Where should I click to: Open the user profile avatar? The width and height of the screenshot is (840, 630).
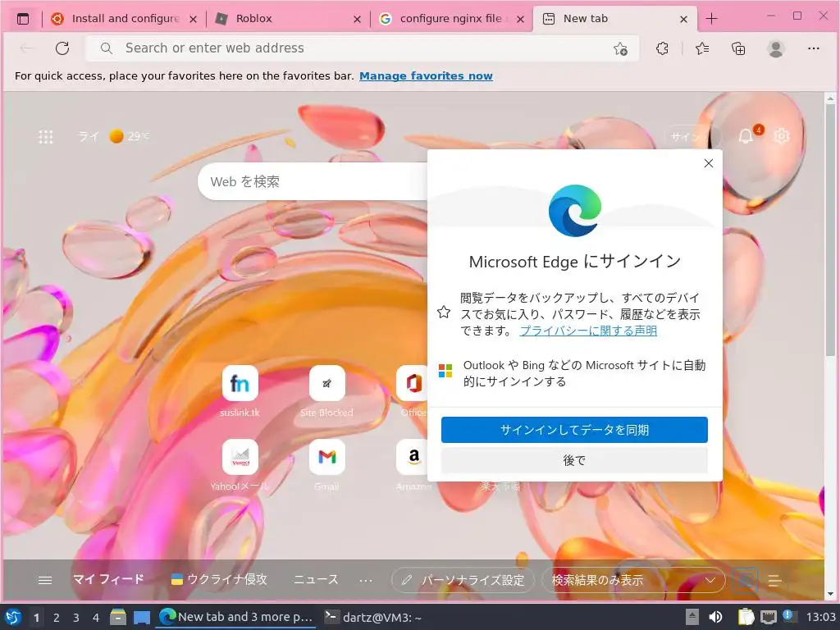775,48
